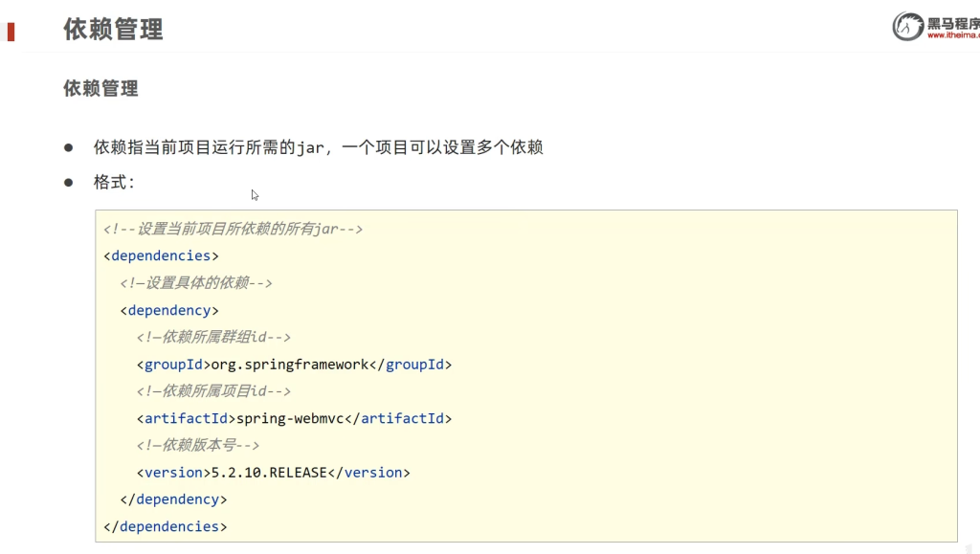Click the red vertical bar beside the title

[11, 31]
